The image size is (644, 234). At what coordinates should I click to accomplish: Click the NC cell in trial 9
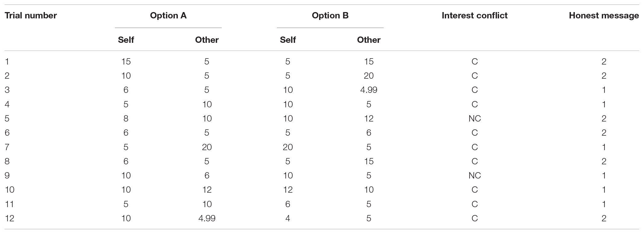475,175
